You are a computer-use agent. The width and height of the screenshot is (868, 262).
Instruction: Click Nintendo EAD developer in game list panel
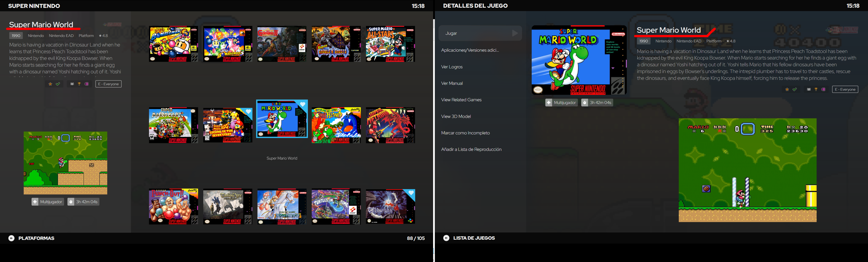click(61, 35)
